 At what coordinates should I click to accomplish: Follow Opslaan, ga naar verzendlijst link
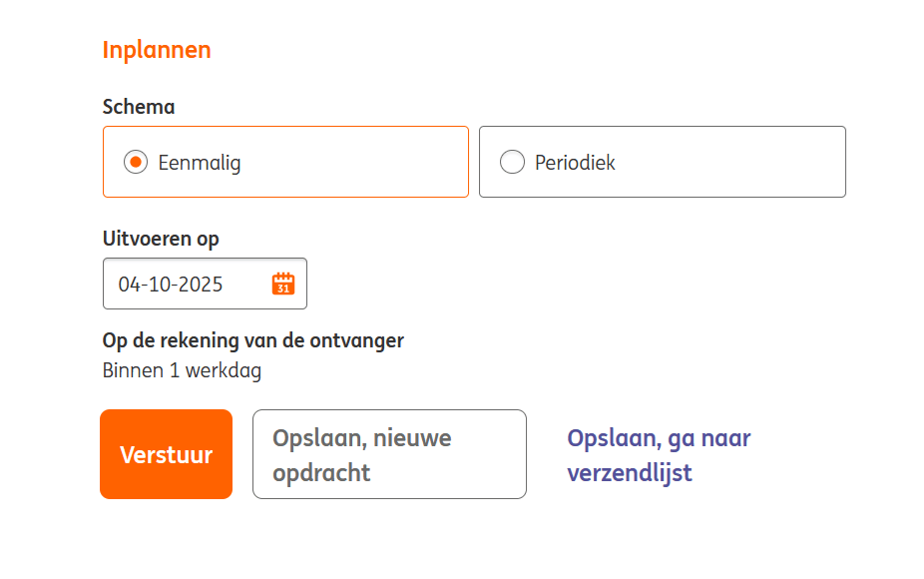(x=659, y=455)
